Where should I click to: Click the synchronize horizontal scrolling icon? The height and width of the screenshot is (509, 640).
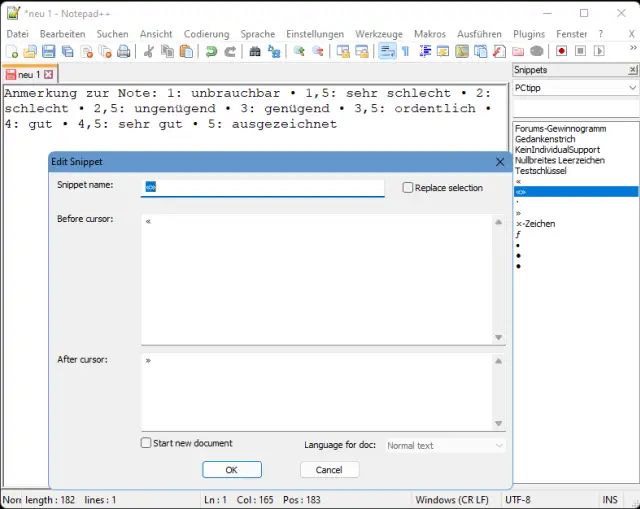[362, 51]
